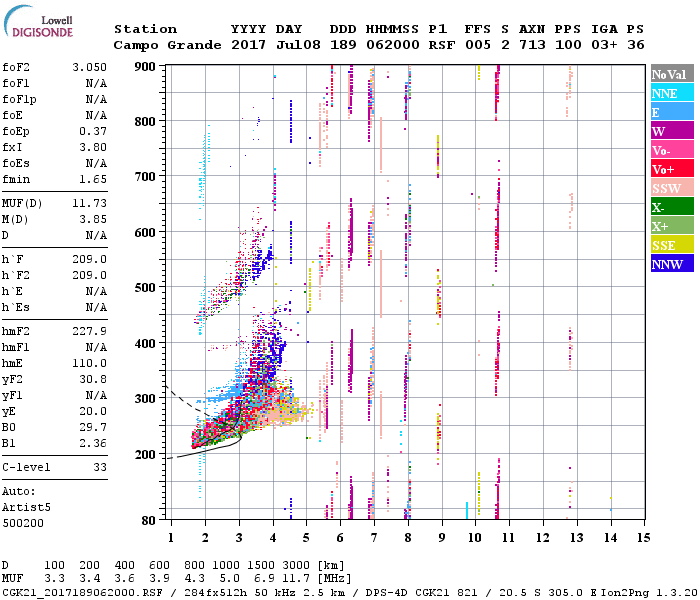Click the 900 km height axis label

[x=145, y=67]
